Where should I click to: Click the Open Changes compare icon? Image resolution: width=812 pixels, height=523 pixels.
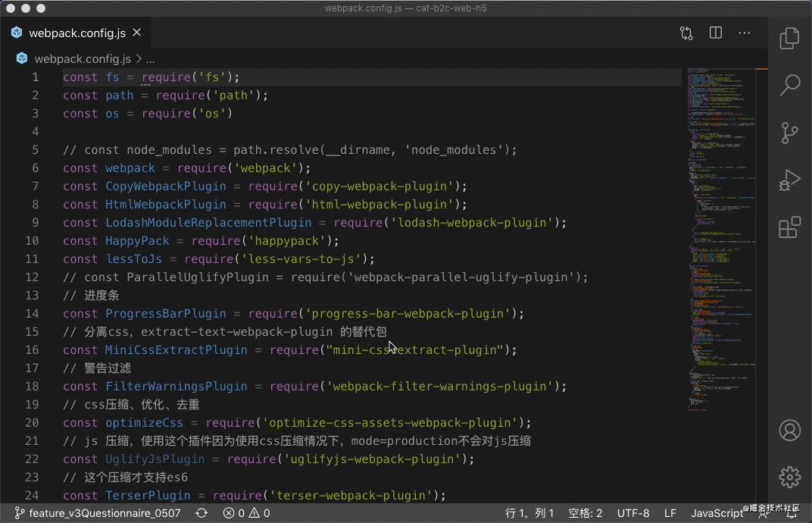coord(686,33)
